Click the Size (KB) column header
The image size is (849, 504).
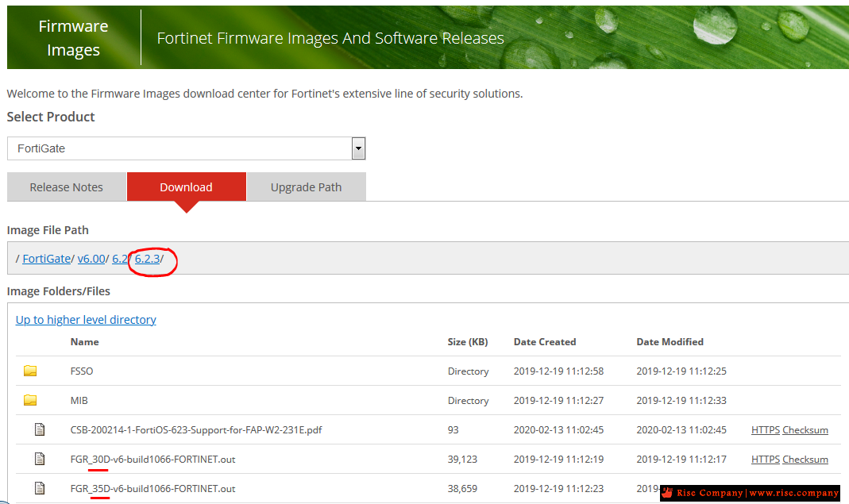tap(468, 342)
